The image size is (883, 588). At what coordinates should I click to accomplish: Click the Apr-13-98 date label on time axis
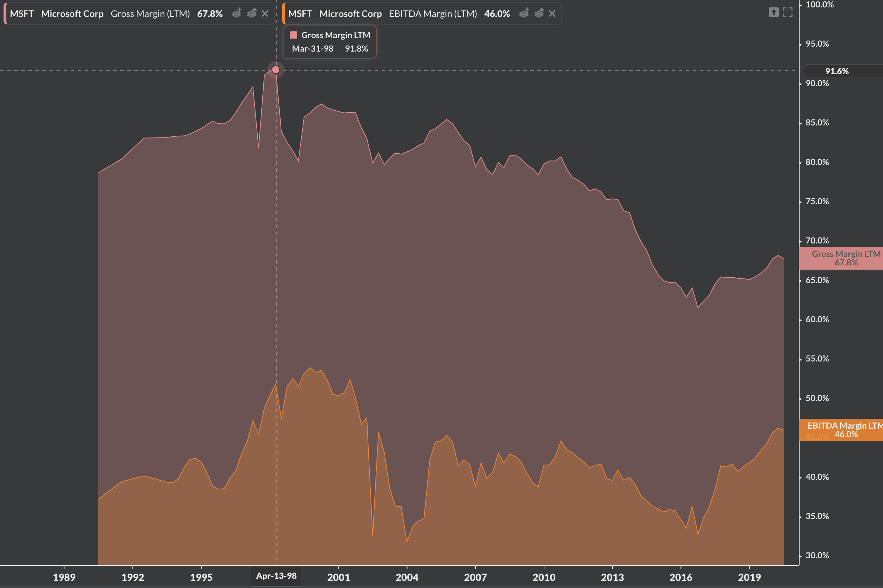276,576
